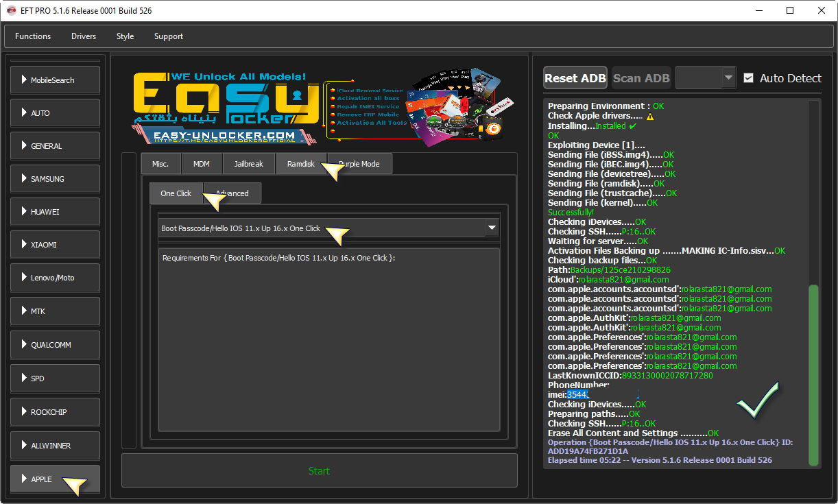Image resolution: width=838 pixels, height=504 pixels.
Task: Click the Scan ADB button
Action: click(x=641, y=78)
